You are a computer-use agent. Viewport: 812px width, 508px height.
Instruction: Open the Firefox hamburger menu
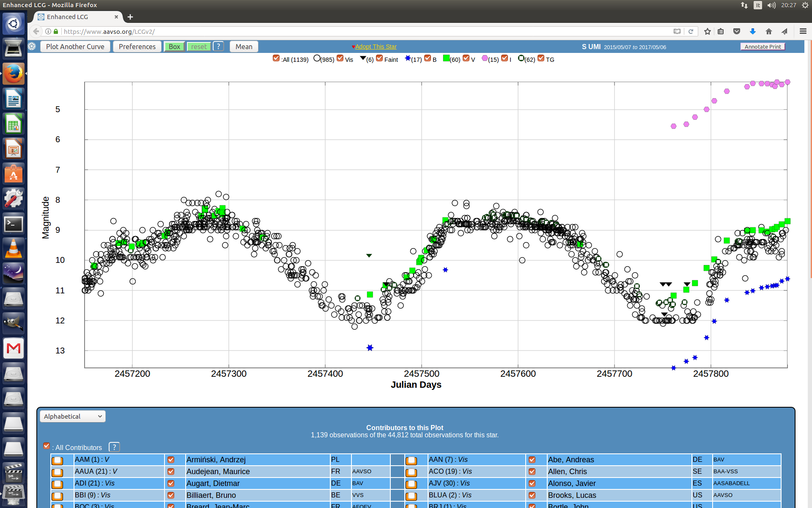pyautogui.click(x=803, y=31)
